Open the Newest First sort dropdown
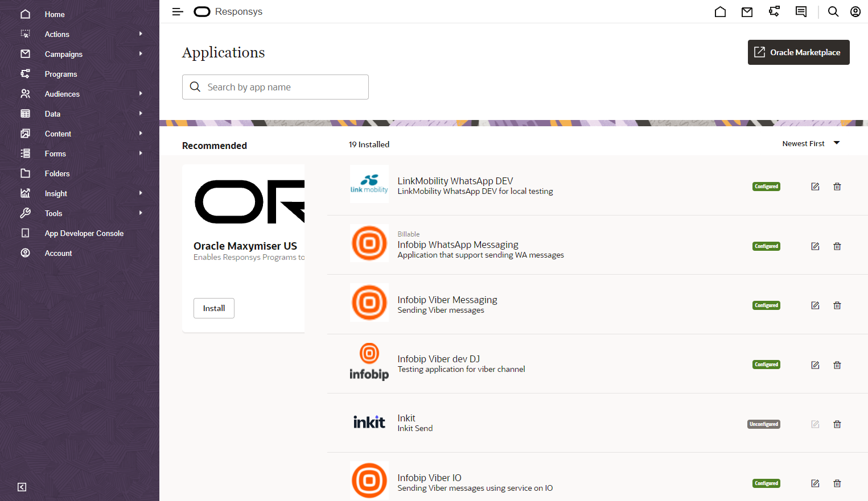Screen dimensions: 868x501 pyautogui.click(x=811, y=144)
